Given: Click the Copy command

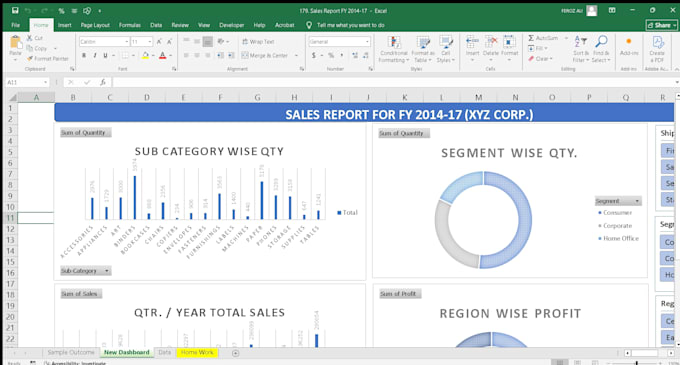Looking at the screenshot, I should [x=37, y=48].
